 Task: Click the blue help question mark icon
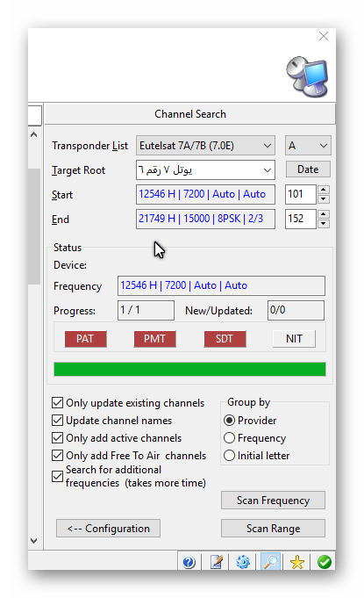tap(189, 562)
